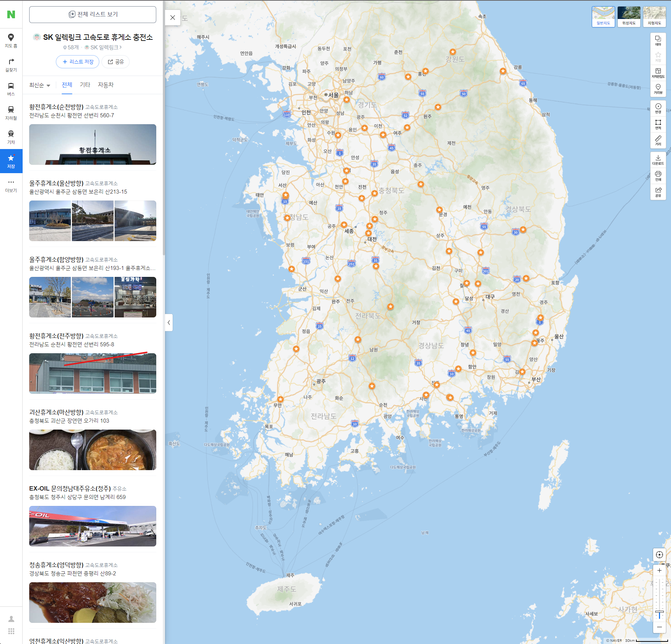Switch to 일반지도 normal map view

(x=603, y=17)
